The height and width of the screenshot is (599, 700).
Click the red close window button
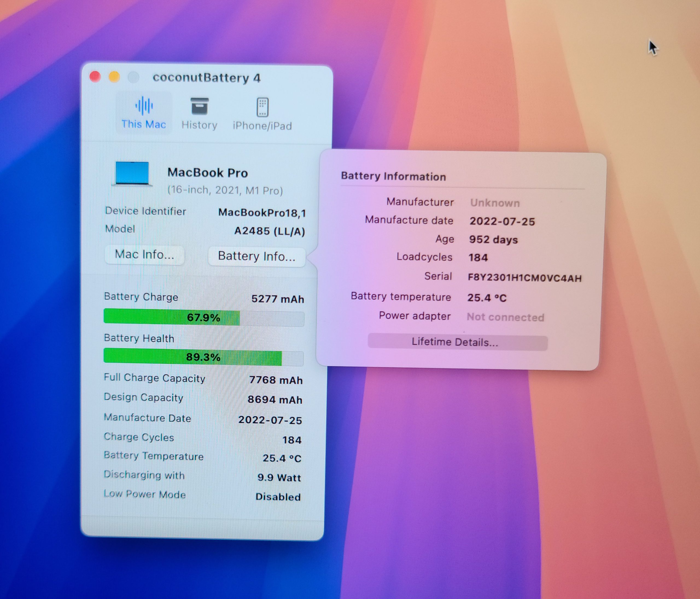pos(95,77)
